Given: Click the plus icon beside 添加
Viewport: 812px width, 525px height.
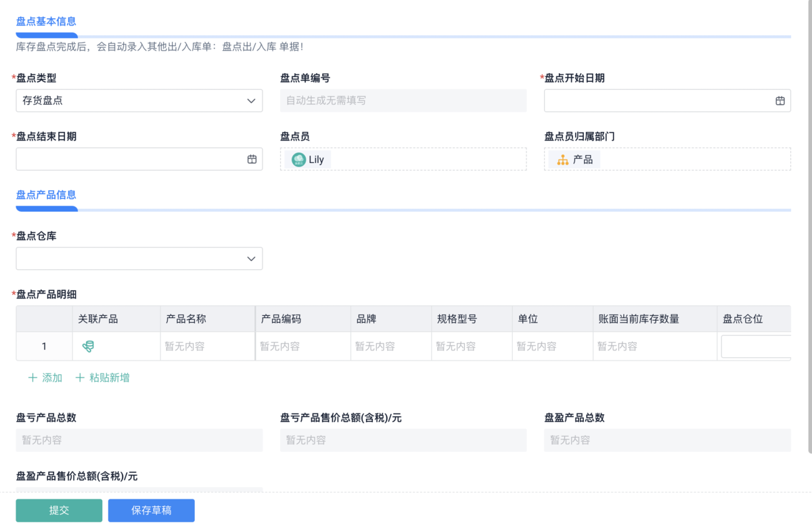Looking at the screenshot, I should 32,378.
